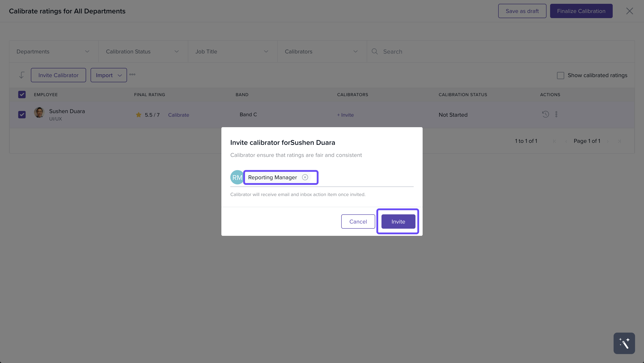Click the 5.5 / 7 rating value

click(x=152, y=115)
